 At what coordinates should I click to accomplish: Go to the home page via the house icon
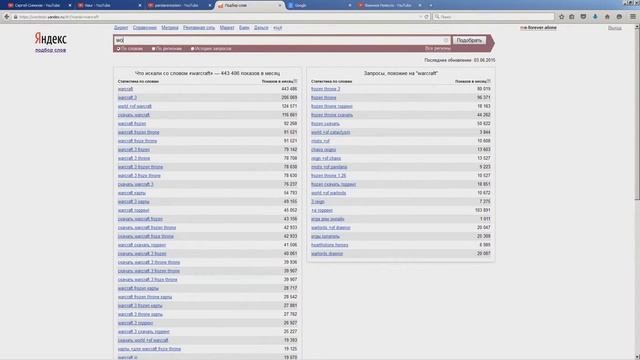point(607,17)
